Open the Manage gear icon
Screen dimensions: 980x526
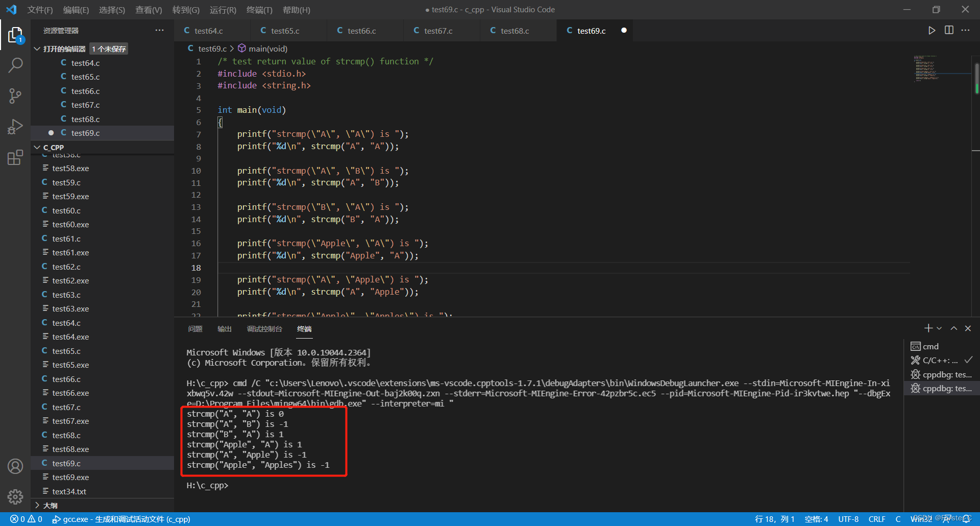click(15, 496)
